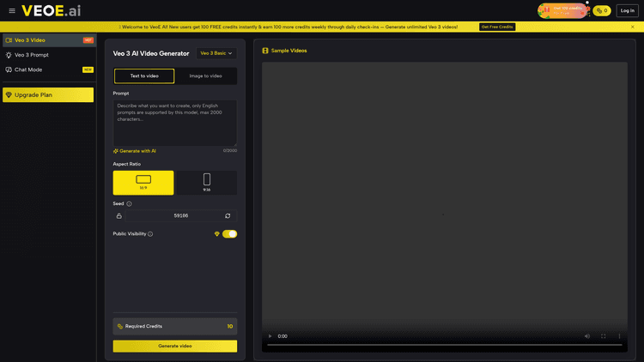Screen dimensions: 644x362
Task: Open the hamburger menu icon
Action: point(12,11)
